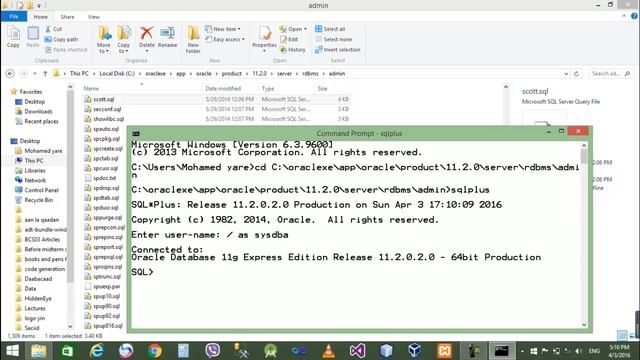Launch VLC media player from taskbar

(x=328, y=351)
